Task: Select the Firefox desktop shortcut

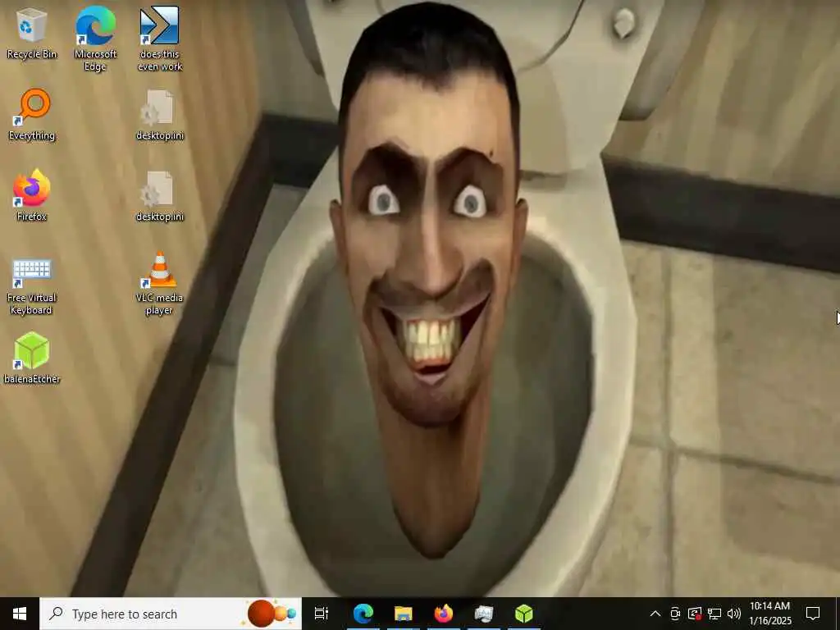Action: [x=32, y=195]
